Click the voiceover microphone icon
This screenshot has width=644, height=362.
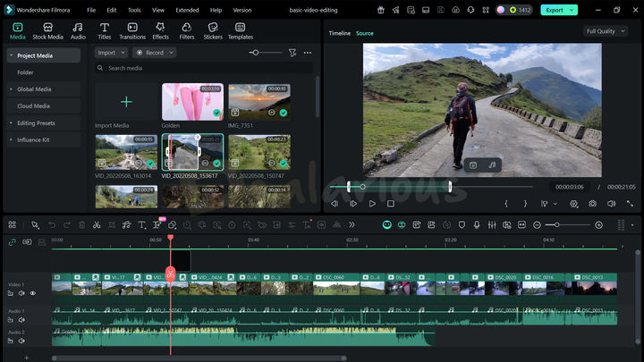(477, 225)
